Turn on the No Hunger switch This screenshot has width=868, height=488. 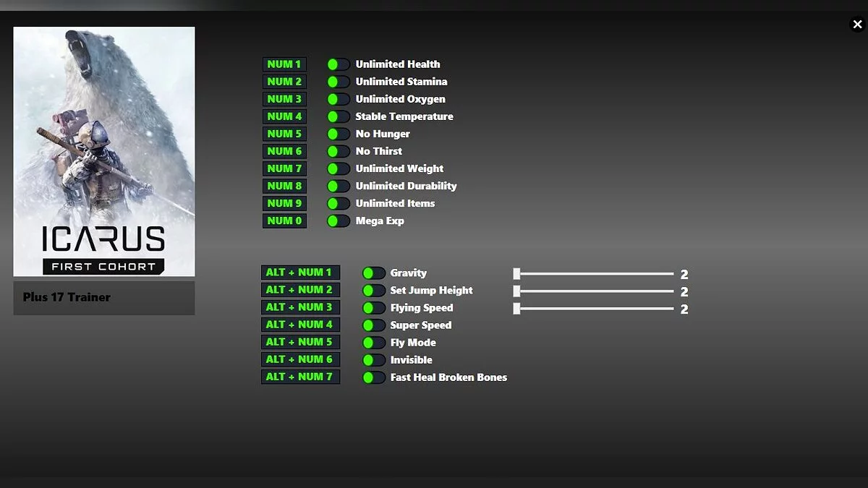click(338, 134)
